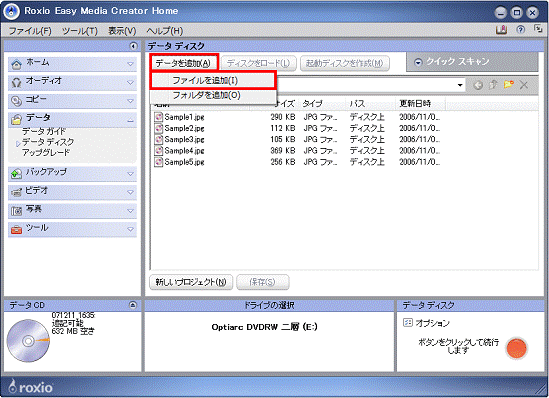549x398 pixels.
Task: Expand the バックアップ section chevron
Action: coord(130,174)
